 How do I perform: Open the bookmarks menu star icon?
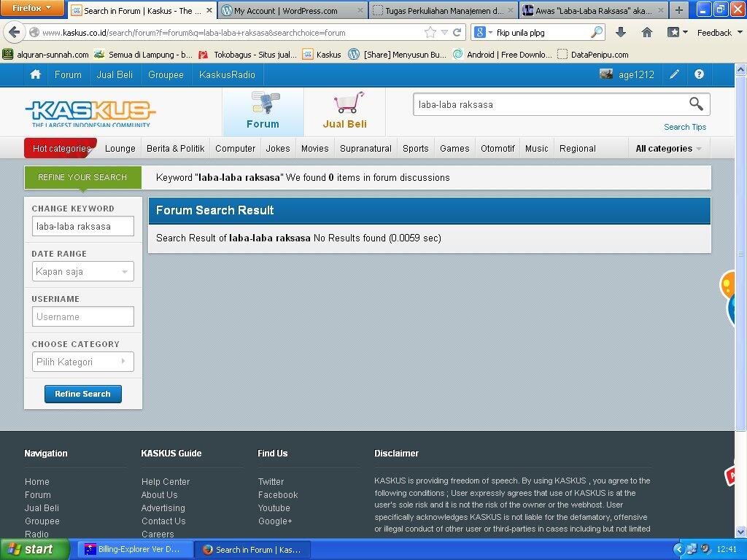click(x=673, y=32)
